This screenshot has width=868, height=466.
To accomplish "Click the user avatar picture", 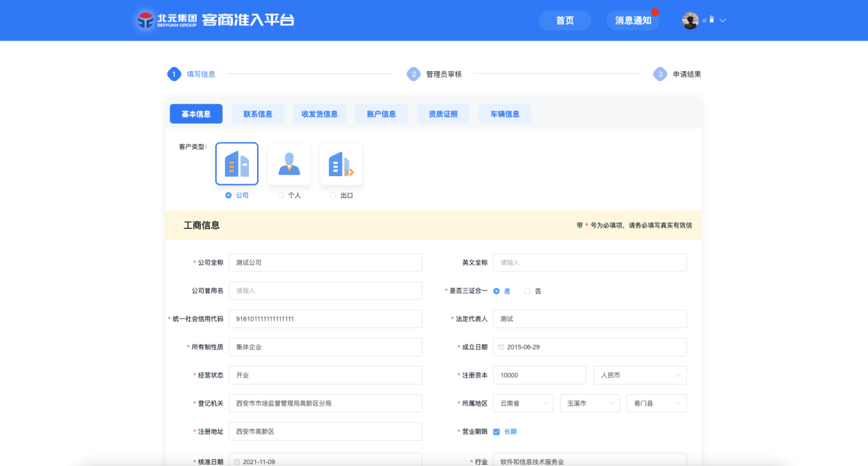I will [690, 21].
